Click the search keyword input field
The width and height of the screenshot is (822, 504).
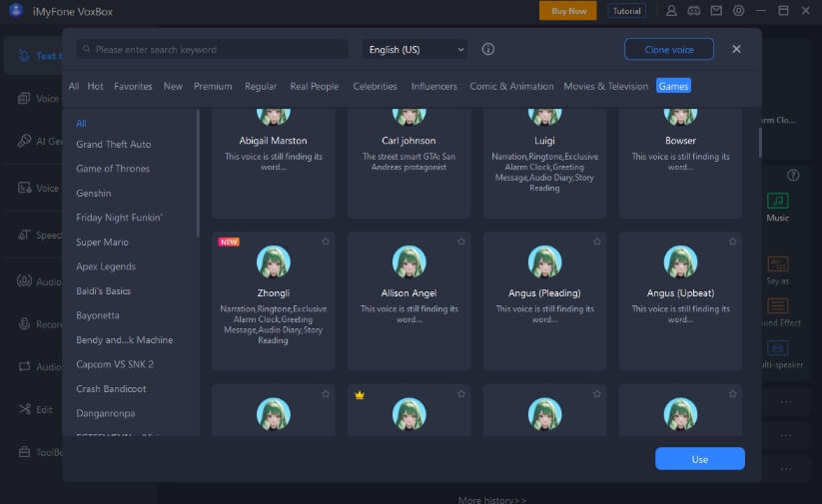click(213, 49)
